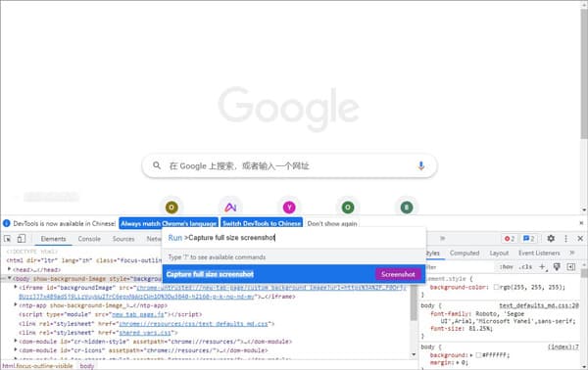Click the styles Filter field

click(x=460, y=267)
